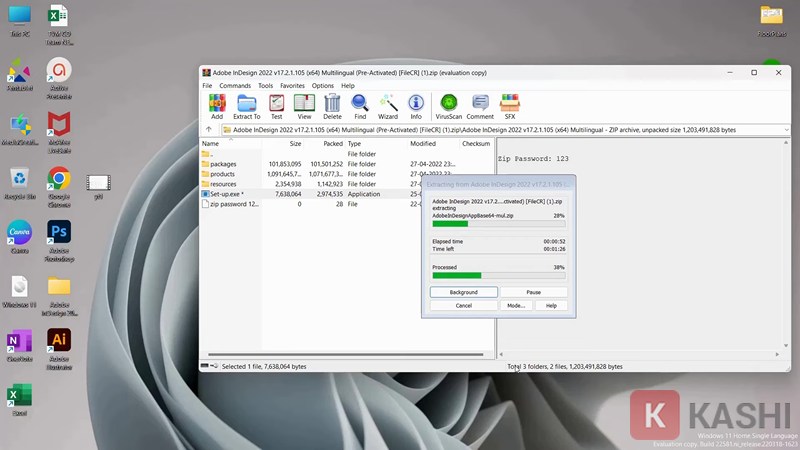The image size is (800, 450).
Task: Select the Windows 11 desktop icon
Action: [20, 291]
